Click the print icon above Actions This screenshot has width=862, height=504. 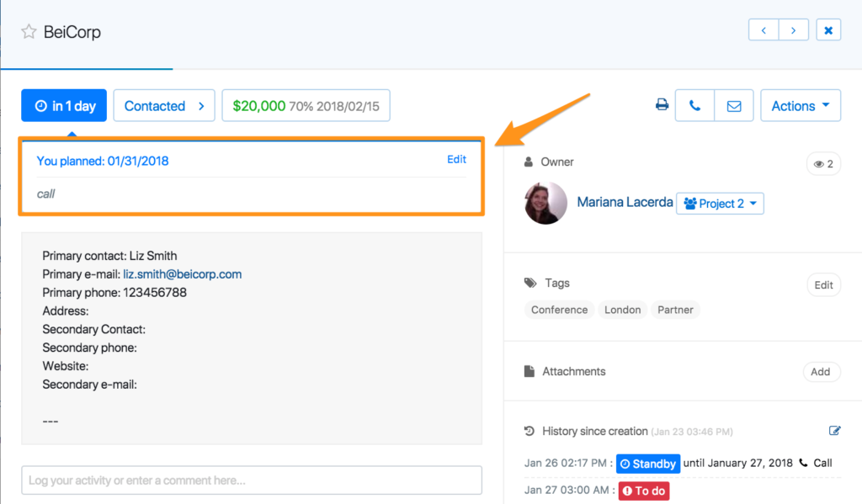coord(662,104)
